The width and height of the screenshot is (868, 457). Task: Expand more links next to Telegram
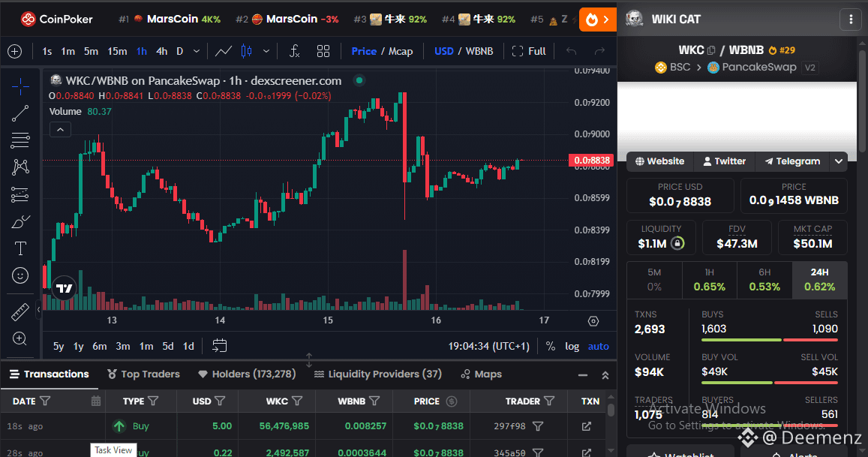point(839,161)
